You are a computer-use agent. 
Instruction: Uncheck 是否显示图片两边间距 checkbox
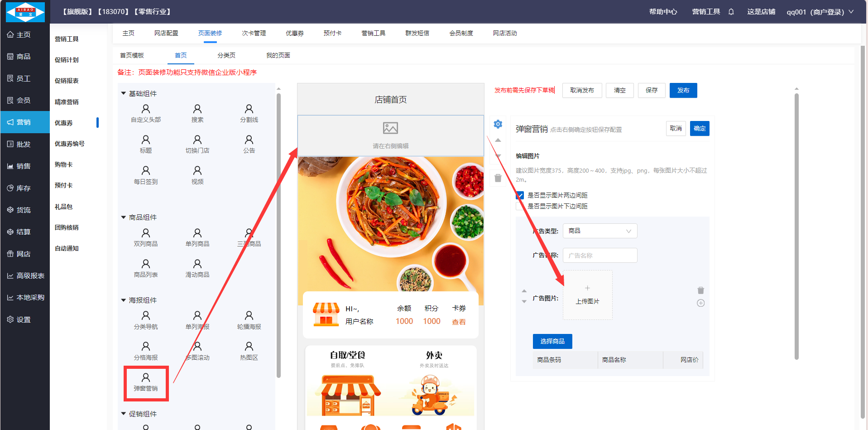click(520, 195)
